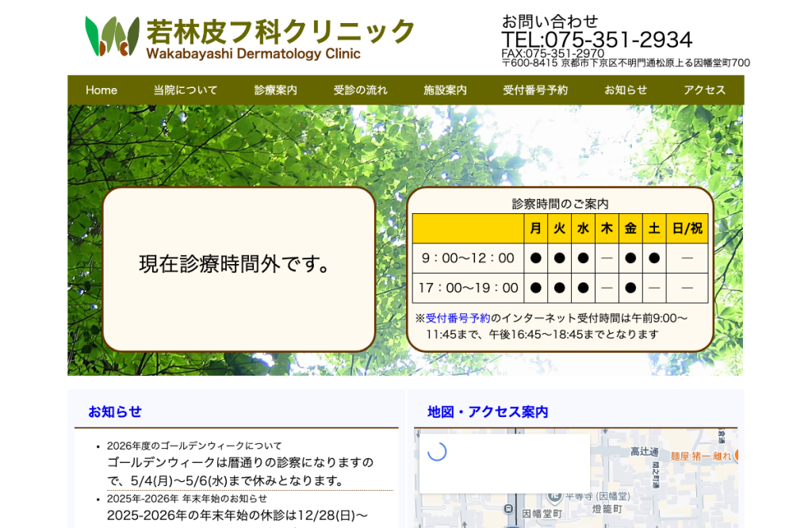Click 麺屋 猪一 離れ label on the map
812x528 pixels.
701,456
